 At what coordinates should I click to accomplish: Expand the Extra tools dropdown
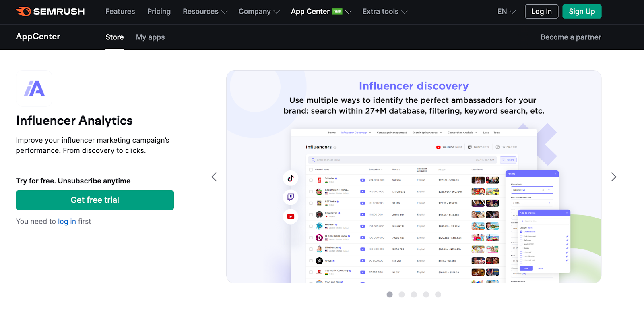(x=385, y=12)
